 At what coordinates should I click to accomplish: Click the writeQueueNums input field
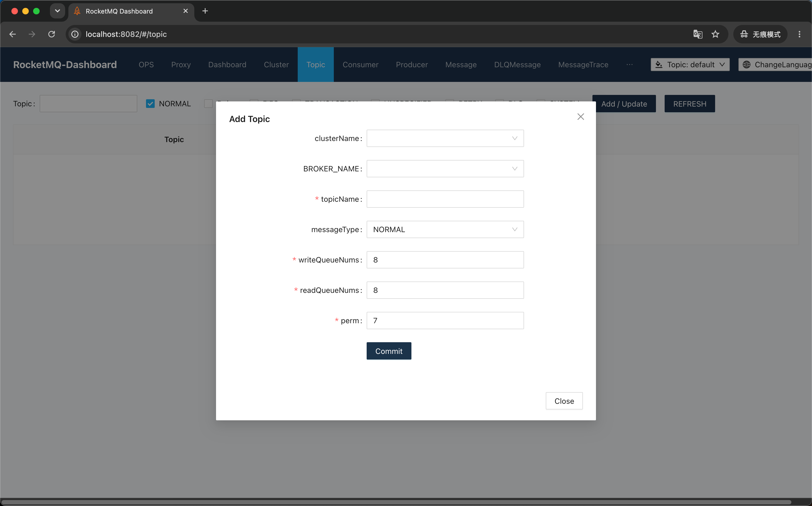click(x=445, y=260)
